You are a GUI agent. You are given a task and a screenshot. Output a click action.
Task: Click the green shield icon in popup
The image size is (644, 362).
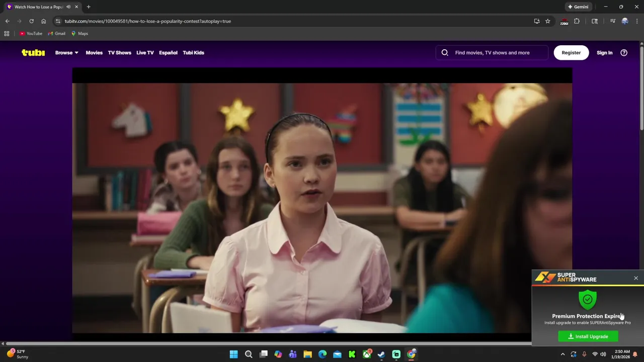[588, 299]
